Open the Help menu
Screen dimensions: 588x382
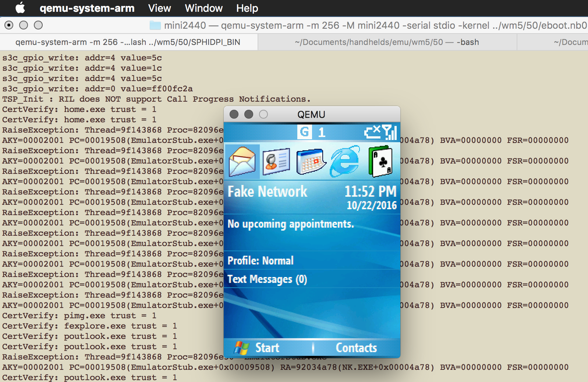click(x=247, y=8)
